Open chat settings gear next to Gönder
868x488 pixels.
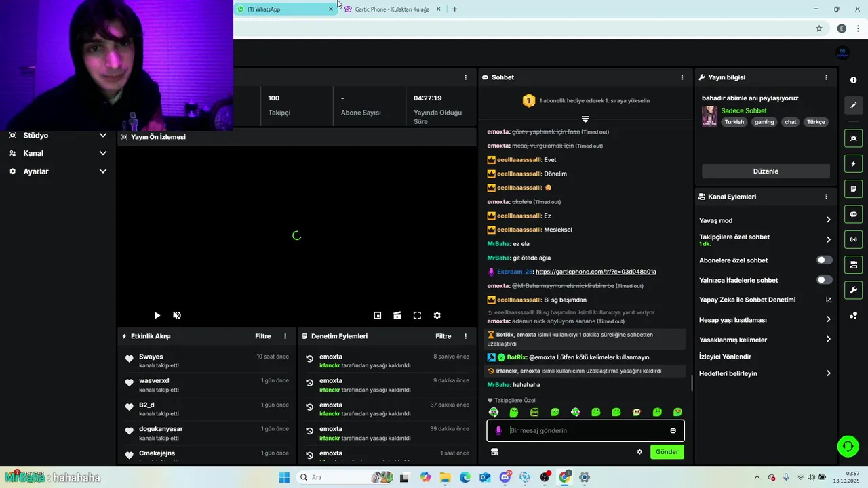tap(639, 452)
